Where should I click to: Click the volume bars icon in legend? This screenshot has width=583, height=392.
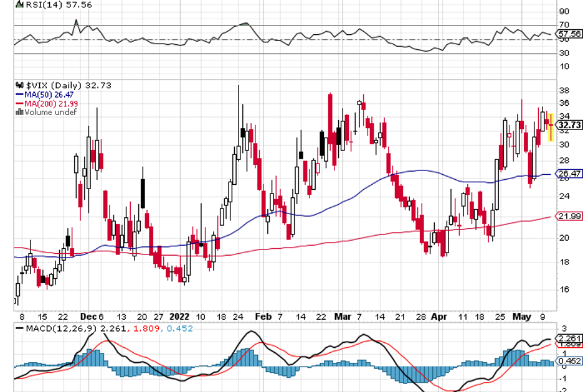[19, 112]
